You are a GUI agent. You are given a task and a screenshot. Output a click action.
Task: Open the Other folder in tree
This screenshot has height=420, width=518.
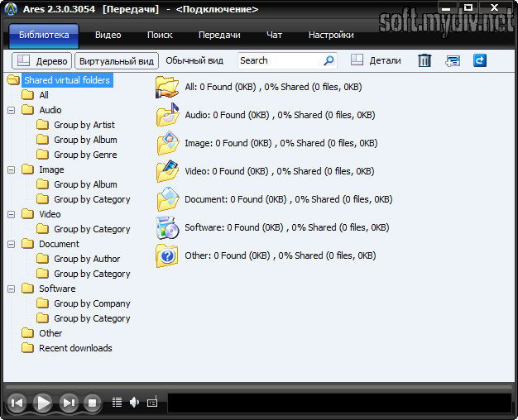pyautogui.click(x=50, y=333)
